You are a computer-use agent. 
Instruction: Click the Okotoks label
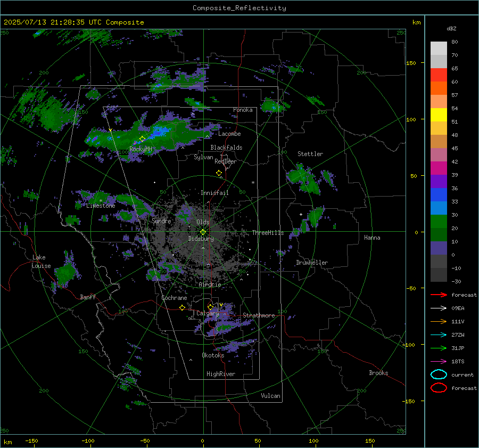point(213,355)
